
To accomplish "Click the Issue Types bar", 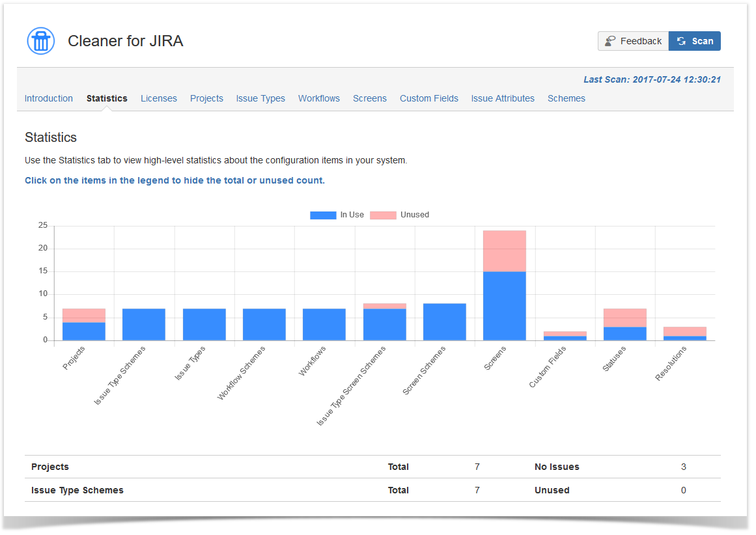I will (x=204, y=324).
